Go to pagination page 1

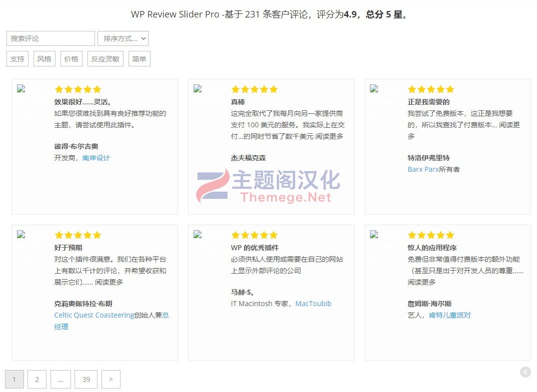point(14,379)
